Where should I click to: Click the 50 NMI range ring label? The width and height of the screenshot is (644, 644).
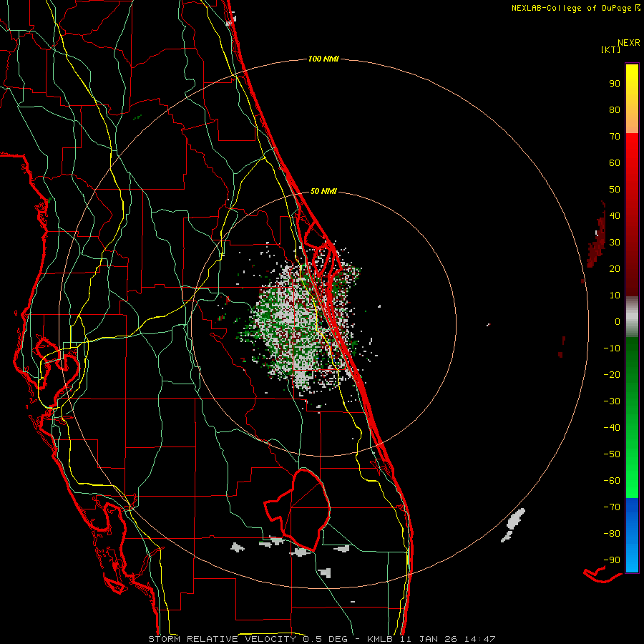coord(323,191)
